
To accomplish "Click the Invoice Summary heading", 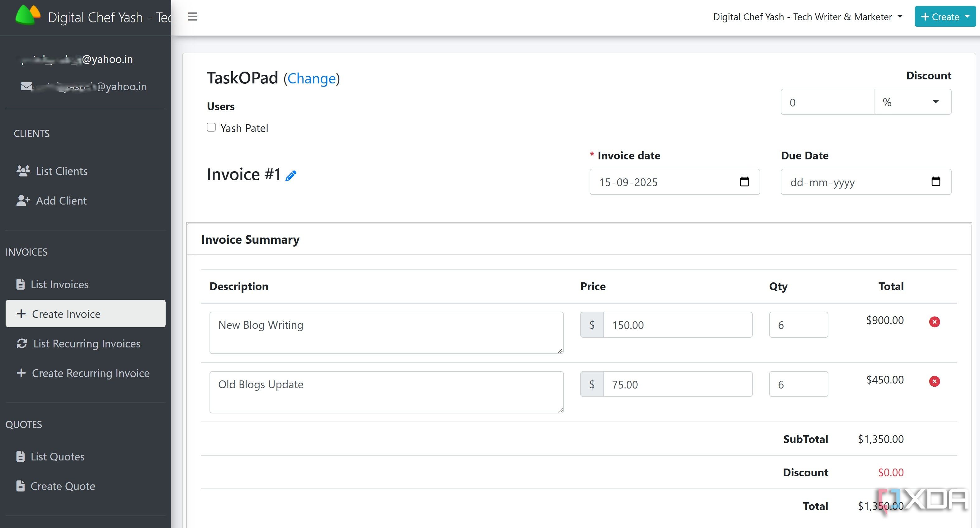I will (250, 239).
